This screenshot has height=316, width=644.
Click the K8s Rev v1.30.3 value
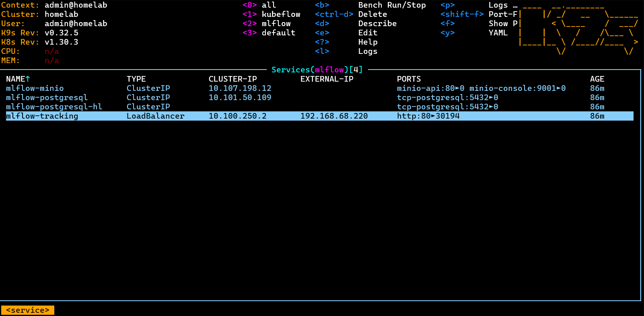click(x=62, y=42)
